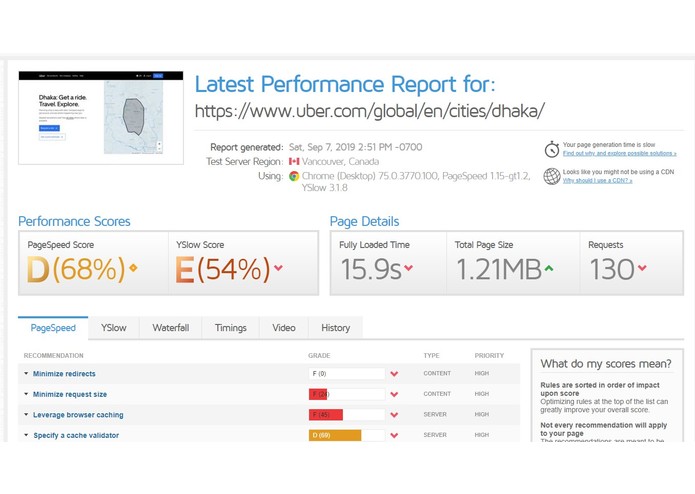Click the F (24) grade bar for Minimize request size
Screen dimensions: 695x494
point(347,394)
